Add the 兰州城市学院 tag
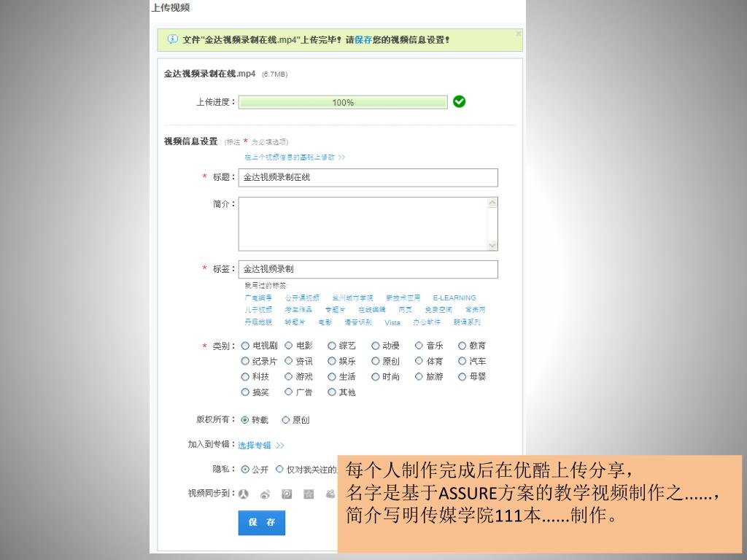This screenshot has height=560, width=747. 352,298
